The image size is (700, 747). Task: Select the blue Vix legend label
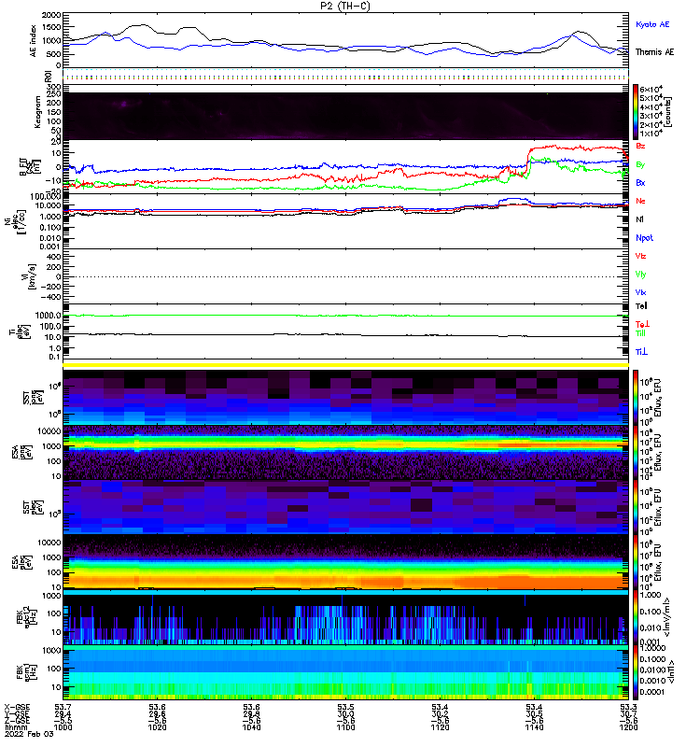(640, 292)
